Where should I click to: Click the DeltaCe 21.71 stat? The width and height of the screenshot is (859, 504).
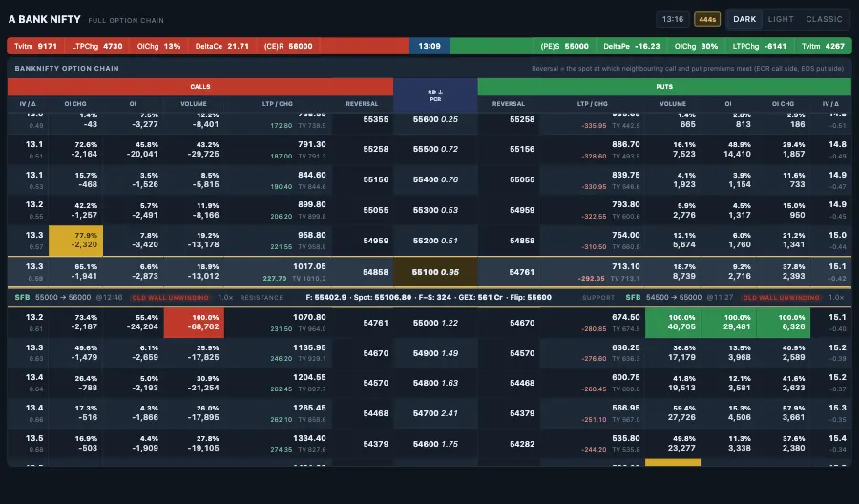pyautogui.click(x=221, y=46)
